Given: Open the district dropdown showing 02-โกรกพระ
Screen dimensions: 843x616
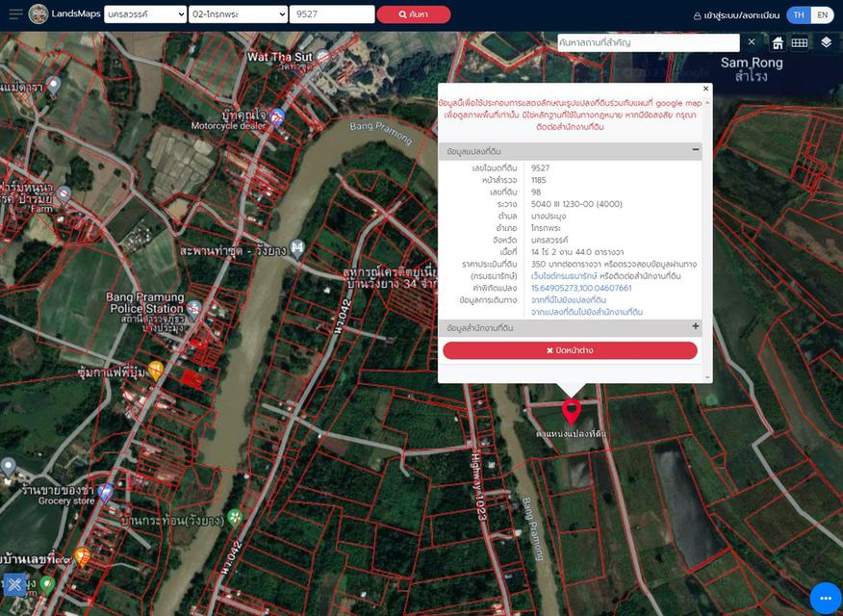Looking at the screenshot, I should pos(238,14).
